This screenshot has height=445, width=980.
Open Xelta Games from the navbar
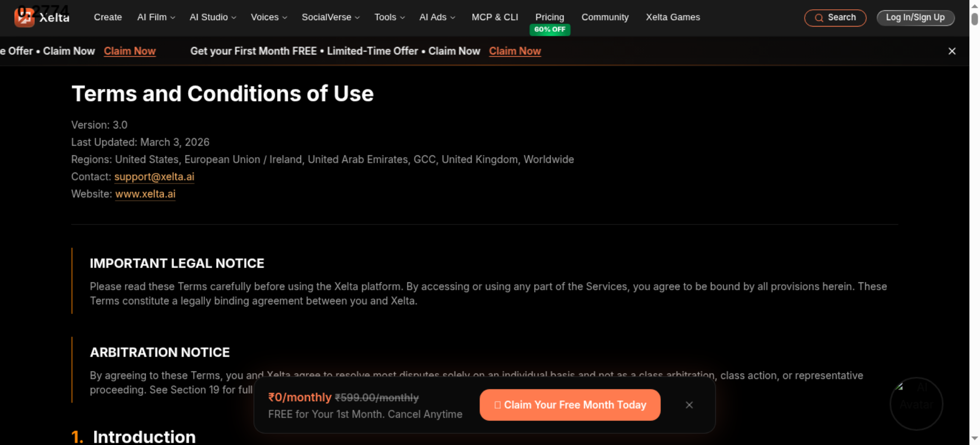point(673,17)
